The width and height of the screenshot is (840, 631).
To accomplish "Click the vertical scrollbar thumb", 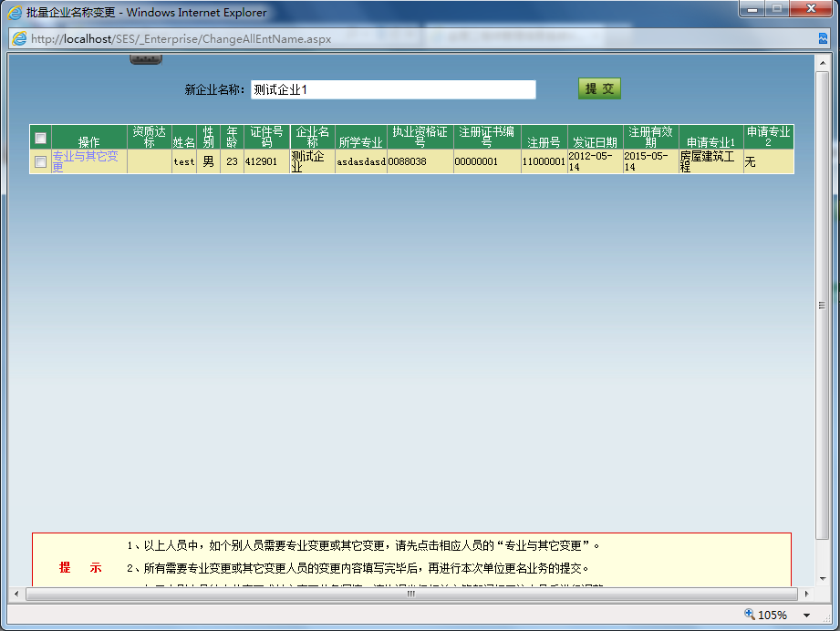I will pos(822,305).
